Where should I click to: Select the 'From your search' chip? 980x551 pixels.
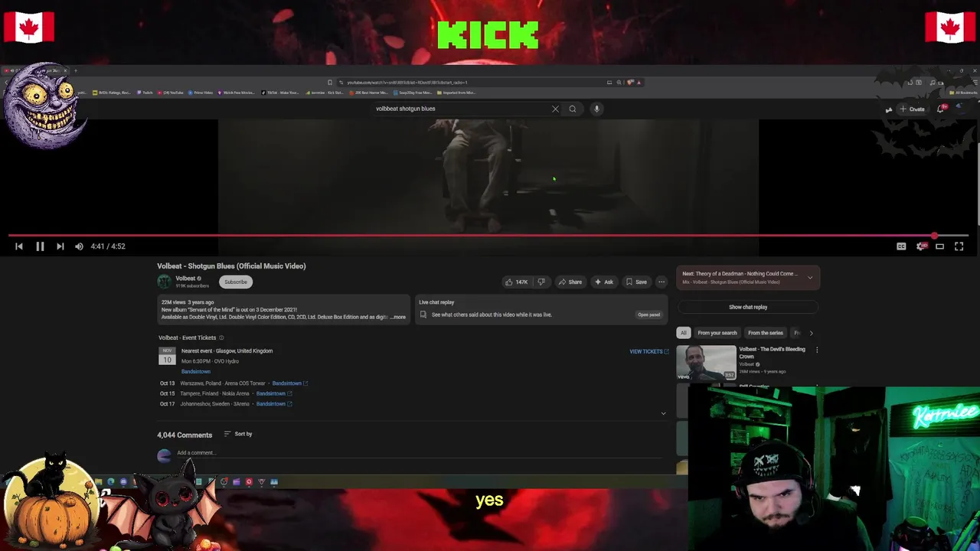pos(717,333)
